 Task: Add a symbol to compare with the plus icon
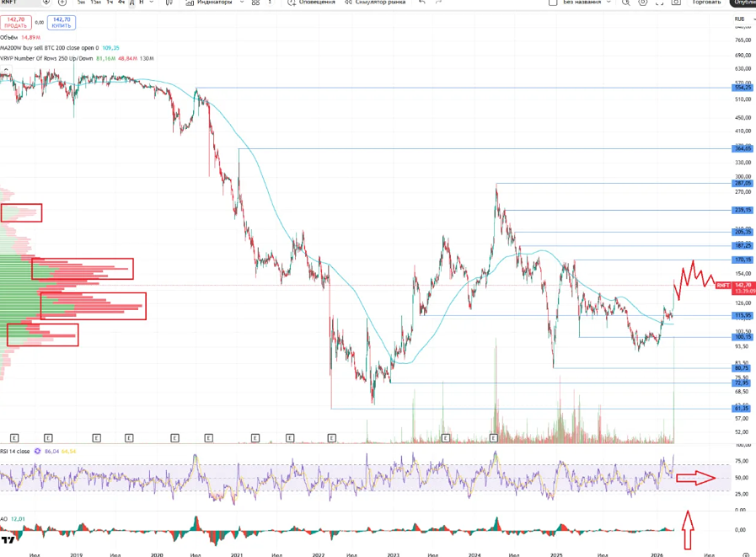62,2
